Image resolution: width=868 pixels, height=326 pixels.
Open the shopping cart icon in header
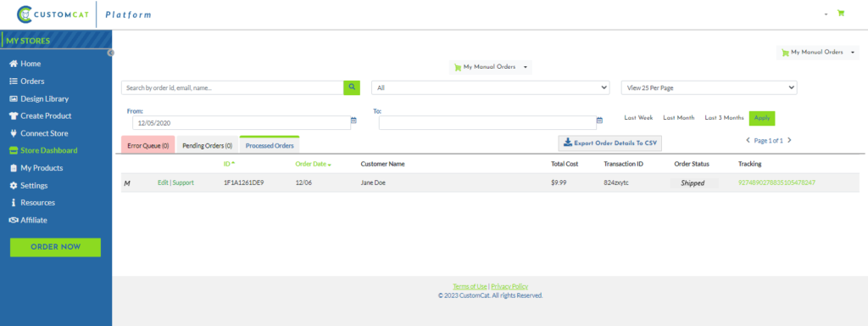tap(841, 14)
